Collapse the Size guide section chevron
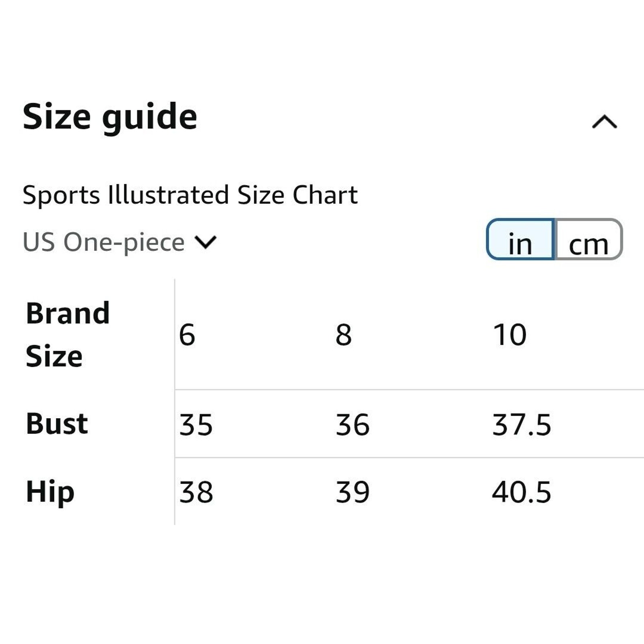The image size is (644, 644). (x=604, y=121)
